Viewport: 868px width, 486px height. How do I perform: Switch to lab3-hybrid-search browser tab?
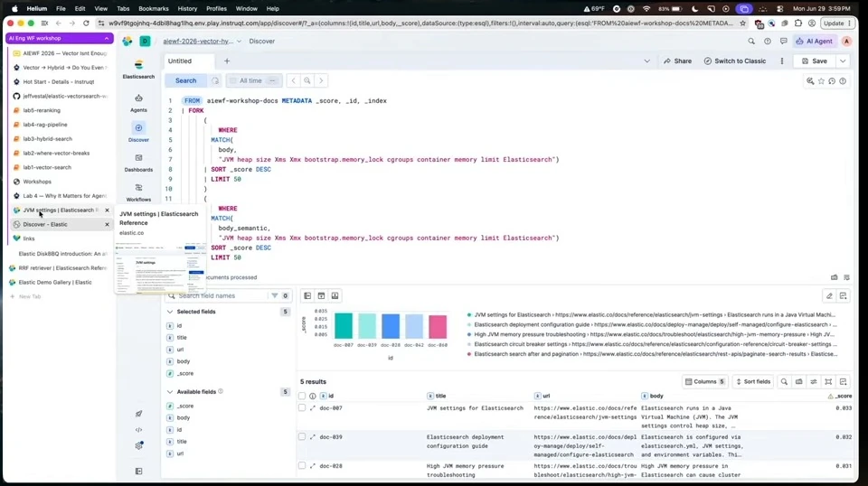[60, 139]
